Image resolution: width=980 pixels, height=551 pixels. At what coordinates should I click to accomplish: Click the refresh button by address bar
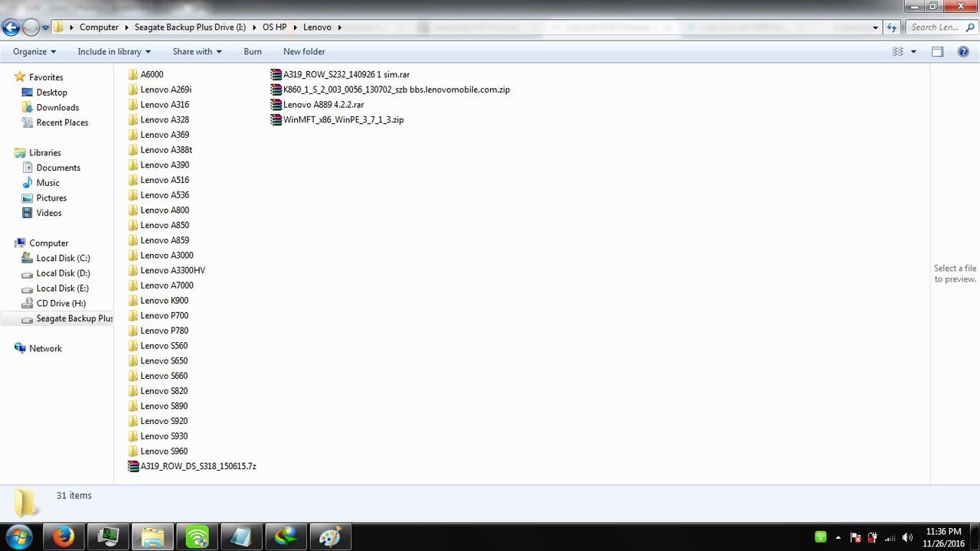891,28
